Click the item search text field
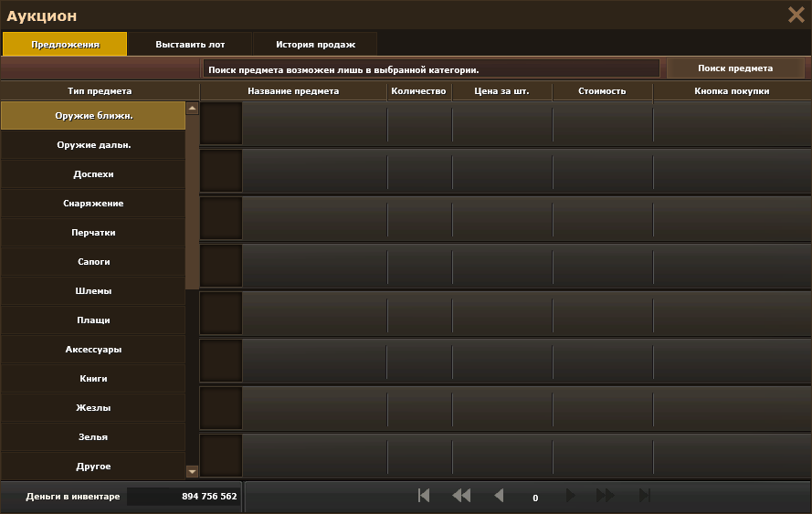 430,69
